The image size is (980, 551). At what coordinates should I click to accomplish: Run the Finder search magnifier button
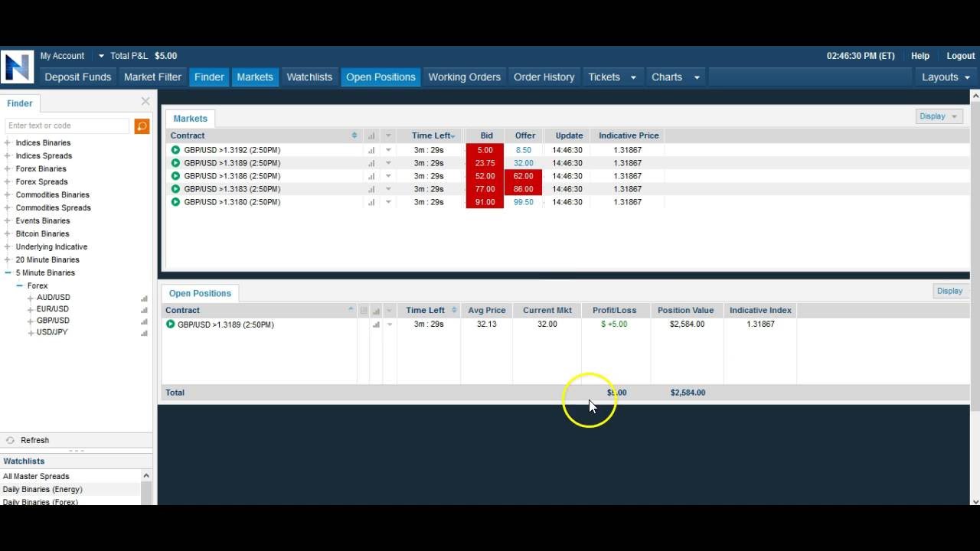pyautogui.click(x=142, y=126)
